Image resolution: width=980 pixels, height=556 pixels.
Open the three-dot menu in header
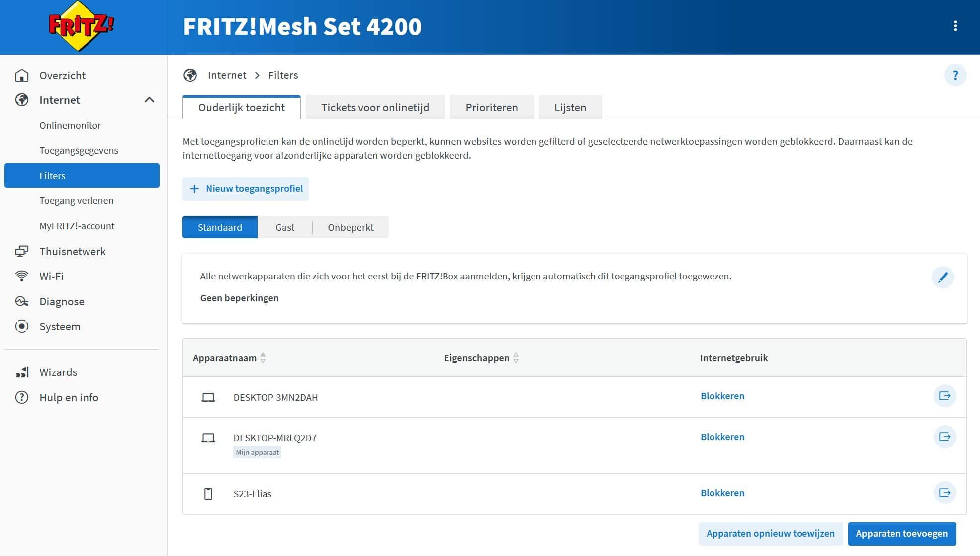tap(955, 26)
